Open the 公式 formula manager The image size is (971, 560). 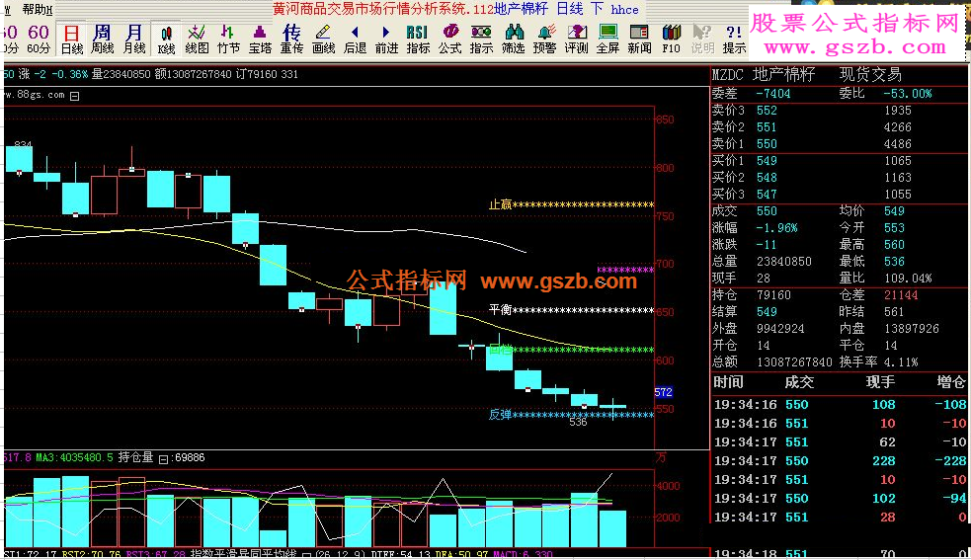pyautogui.click(x=450, y=39)
